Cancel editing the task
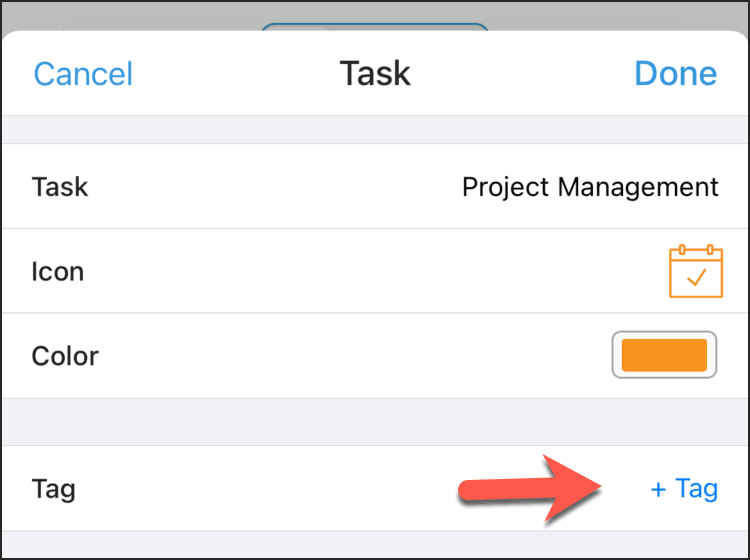Image resolution: width=750 pixels, height=560 pixels. (83, 74)
